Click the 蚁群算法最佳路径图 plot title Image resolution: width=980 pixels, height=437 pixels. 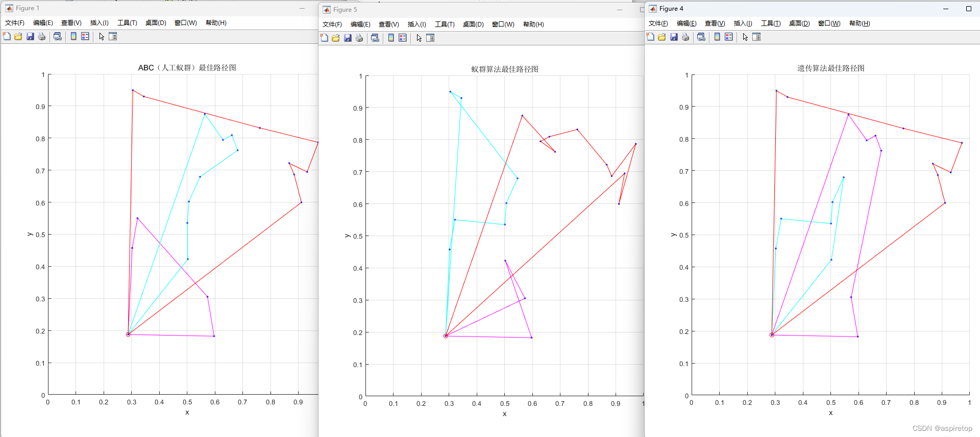pyautogui.click(x=505, y=69)
